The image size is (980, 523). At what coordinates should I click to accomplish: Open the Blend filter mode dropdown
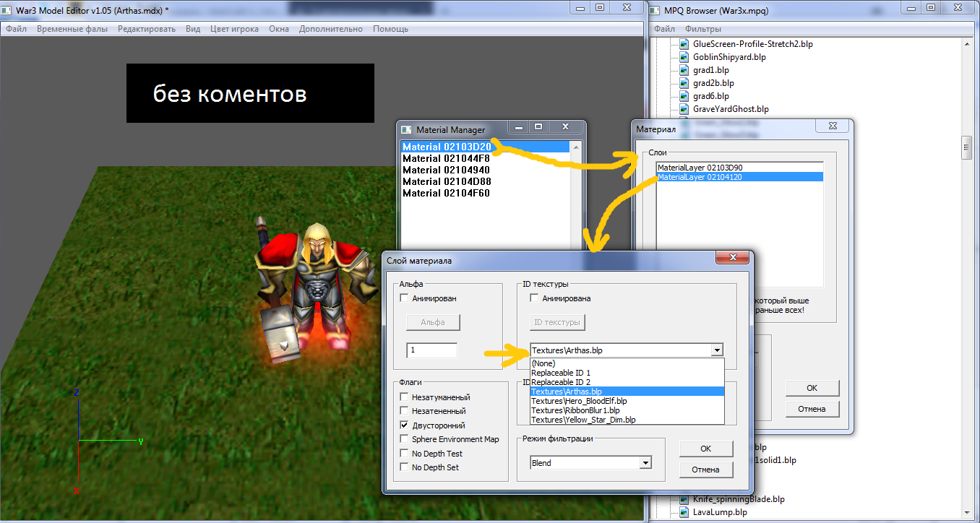645,463
